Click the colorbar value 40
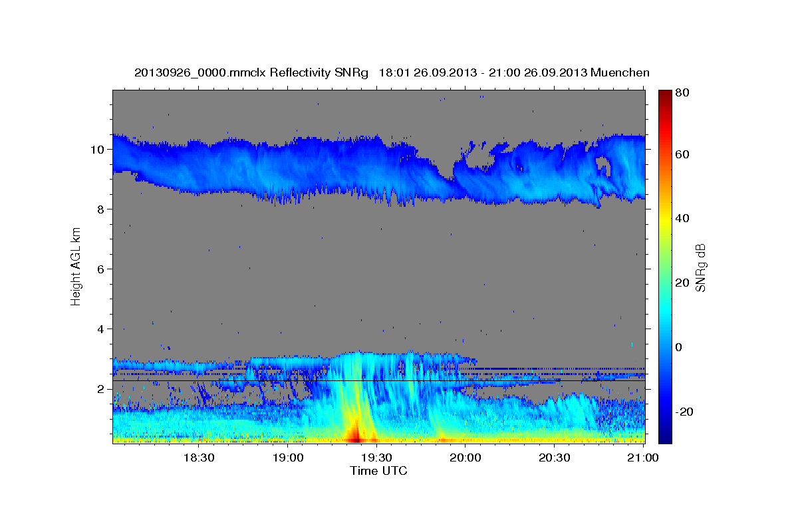Image resolution: width=798 pixels, height=532 pixels. click(682, 218)
